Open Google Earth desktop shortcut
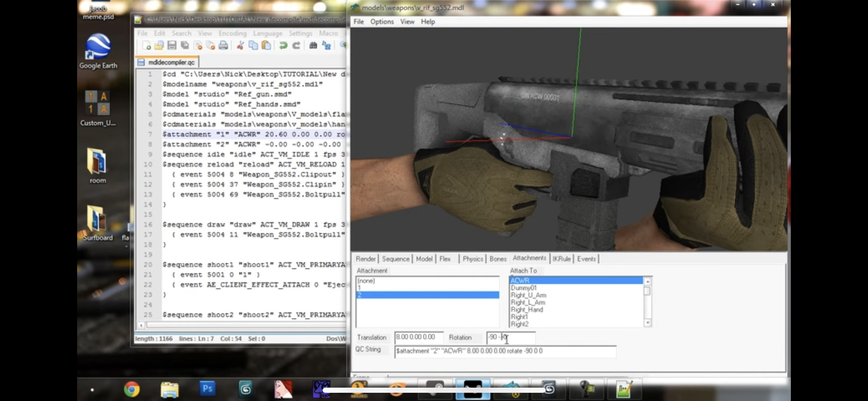 pyautogui.click(x=98, y=51)
